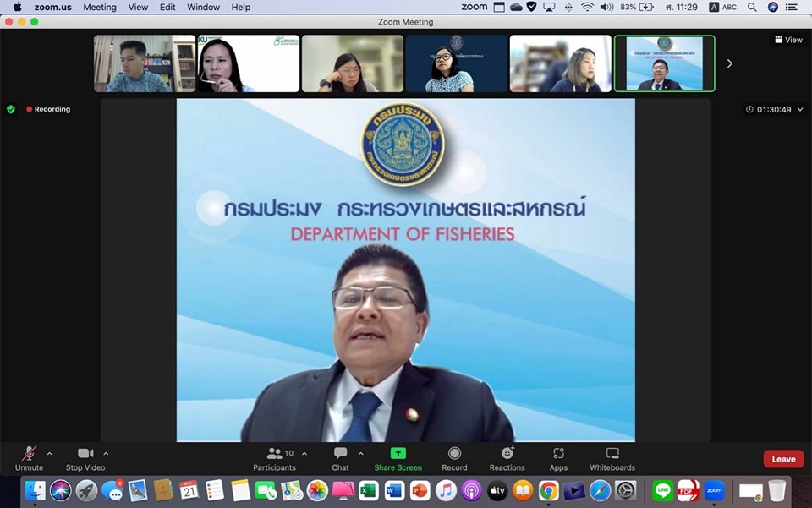Image resolution: width=812 pixels, height=508 pixels.
Task: Open Music app from the Dock
Action: (x=446, y=490)
